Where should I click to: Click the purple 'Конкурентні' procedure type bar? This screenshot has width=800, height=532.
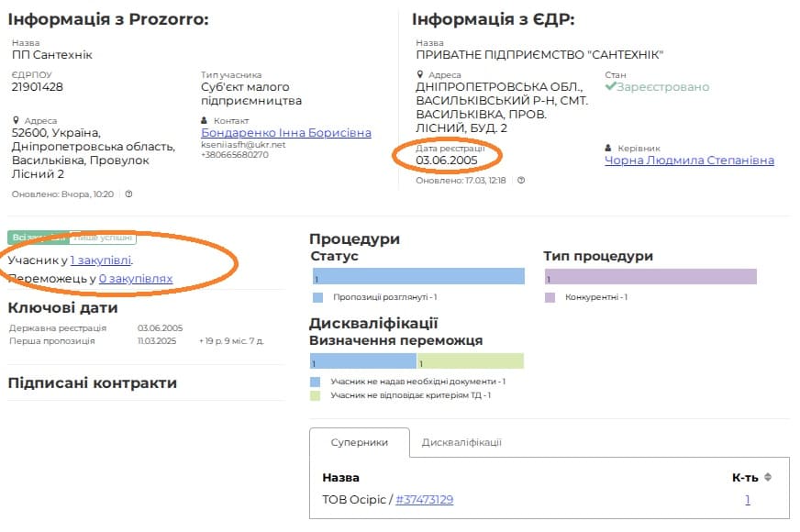[x=650, y=277]
